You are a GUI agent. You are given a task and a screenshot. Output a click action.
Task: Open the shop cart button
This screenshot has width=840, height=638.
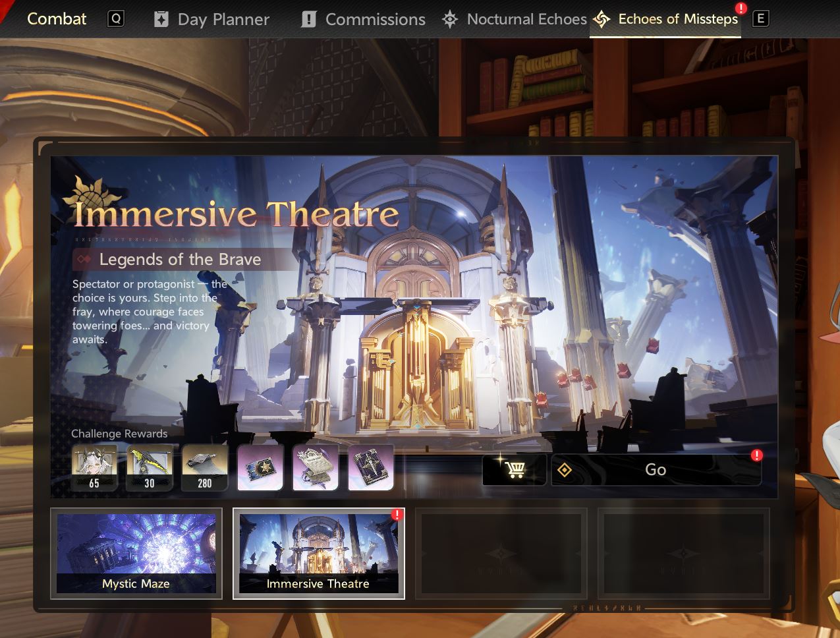(x=515, y=470)
